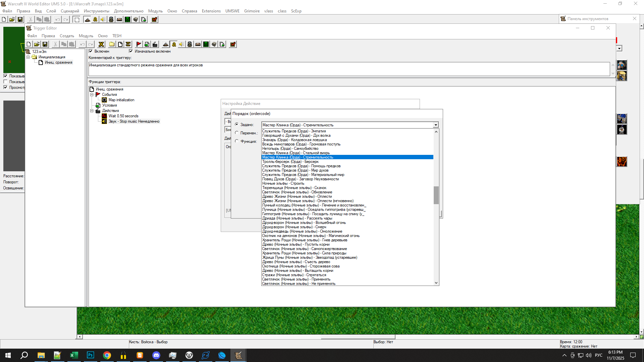
Task: Select the Функция radio button
Action: 237,141
